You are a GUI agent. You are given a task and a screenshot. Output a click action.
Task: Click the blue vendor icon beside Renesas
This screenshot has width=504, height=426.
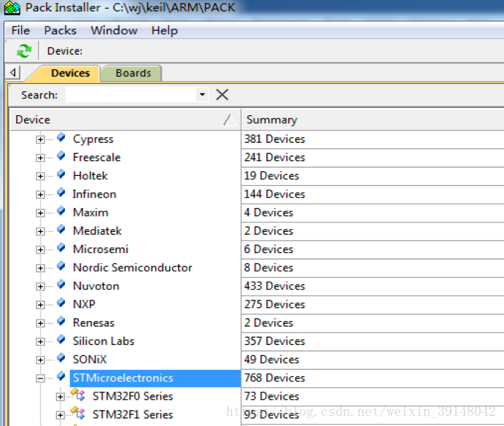pyautogui.click(x=61, y=321)
